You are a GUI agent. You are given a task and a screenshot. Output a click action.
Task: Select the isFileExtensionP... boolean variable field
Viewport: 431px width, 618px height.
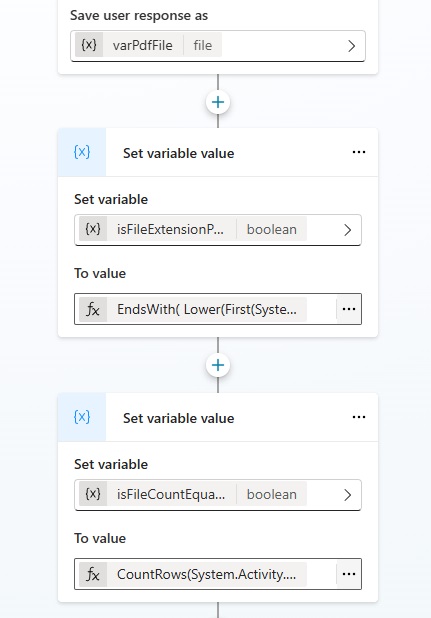coord(218,230)
